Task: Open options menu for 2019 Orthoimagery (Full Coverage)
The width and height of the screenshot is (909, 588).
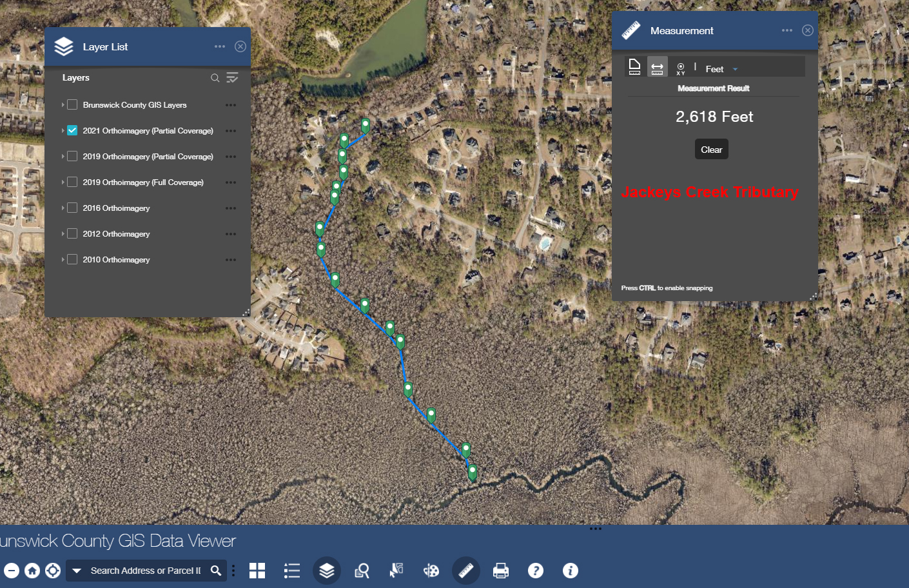Action: click(x=231, y=182)
